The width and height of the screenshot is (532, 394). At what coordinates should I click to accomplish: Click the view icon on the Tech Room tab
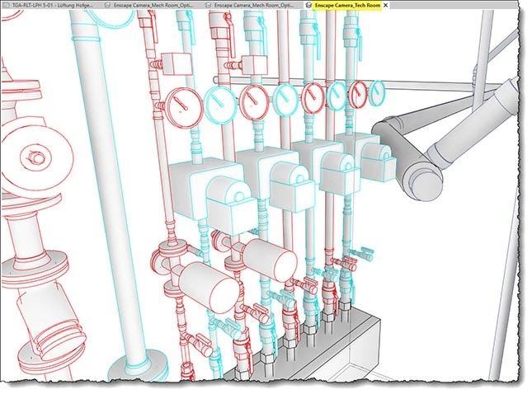pos(308,5)
